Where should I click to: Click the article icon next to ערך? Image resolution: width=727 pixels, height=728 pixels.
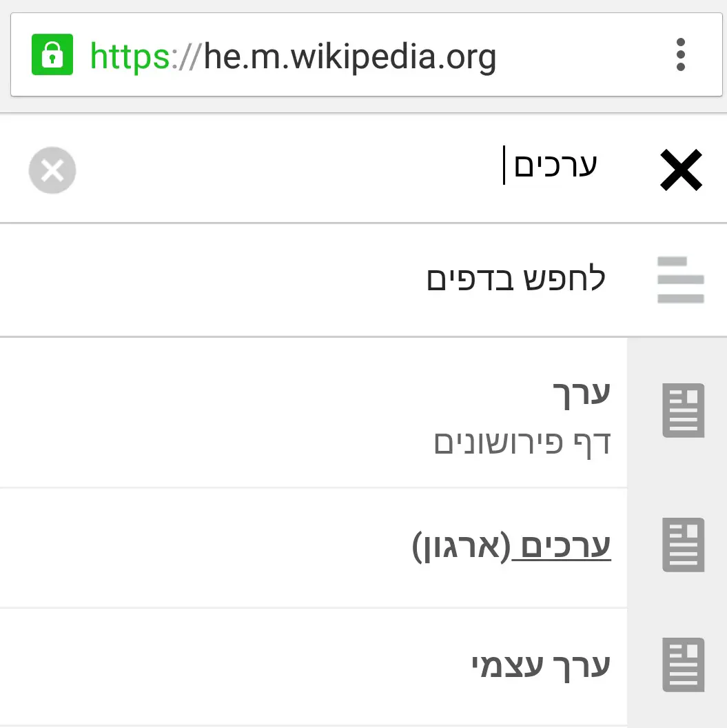[x=684, y=411]
